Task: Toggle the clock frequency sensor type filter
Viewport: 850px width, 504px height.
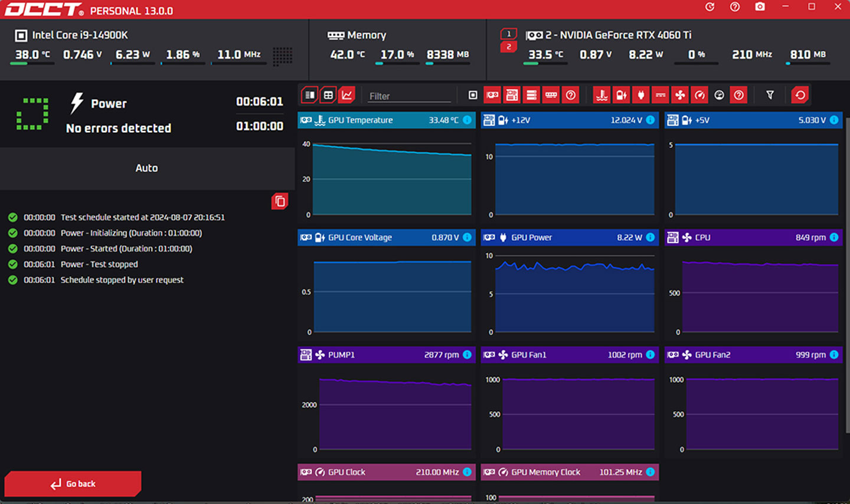Action: 699,95
